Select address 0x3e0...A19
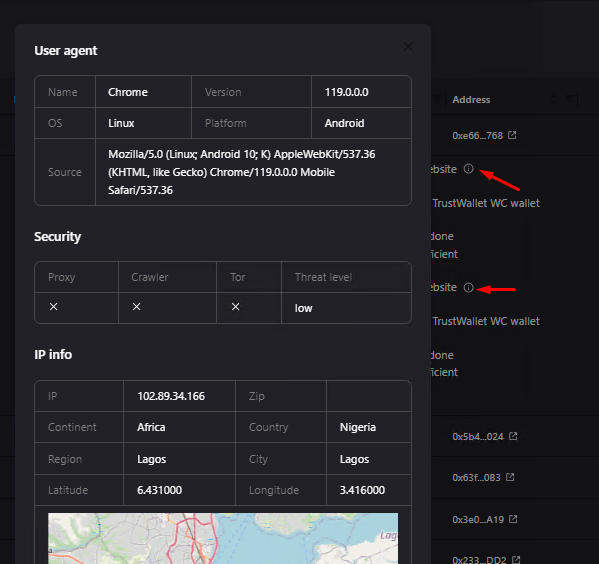Image resolution: width=599 pixels, height=564 pixels. click(478, 520)
